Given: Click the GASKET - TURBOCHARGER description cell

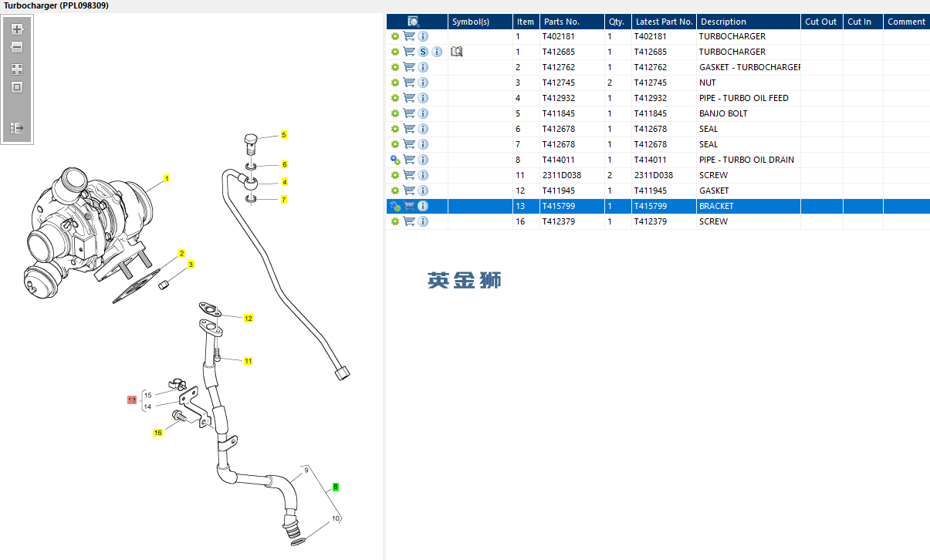Looking at the screenshot, I should pyautogui.click(x=749, y=67).
